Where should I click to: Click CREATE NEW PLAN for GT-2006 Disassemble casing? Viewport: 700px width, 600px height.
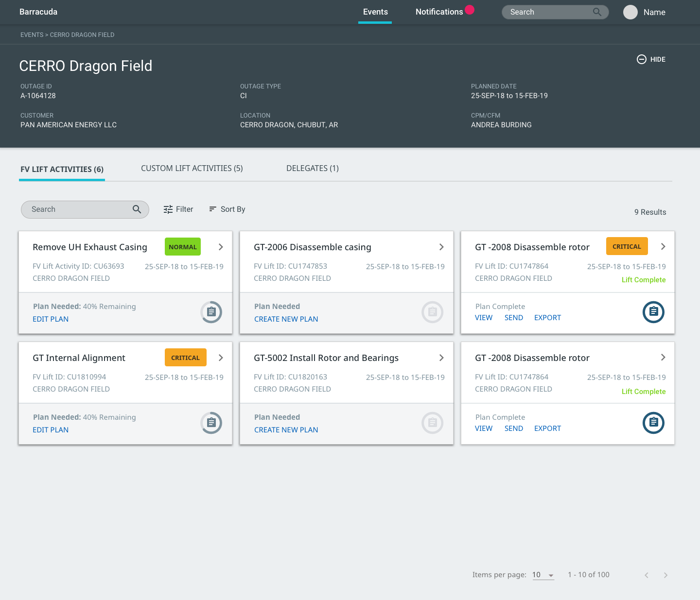tap(286, 319)
